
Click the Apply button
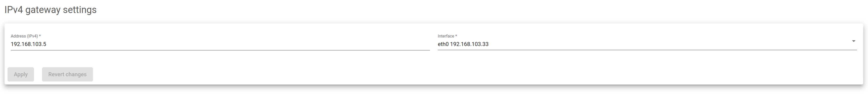(20, 74)
